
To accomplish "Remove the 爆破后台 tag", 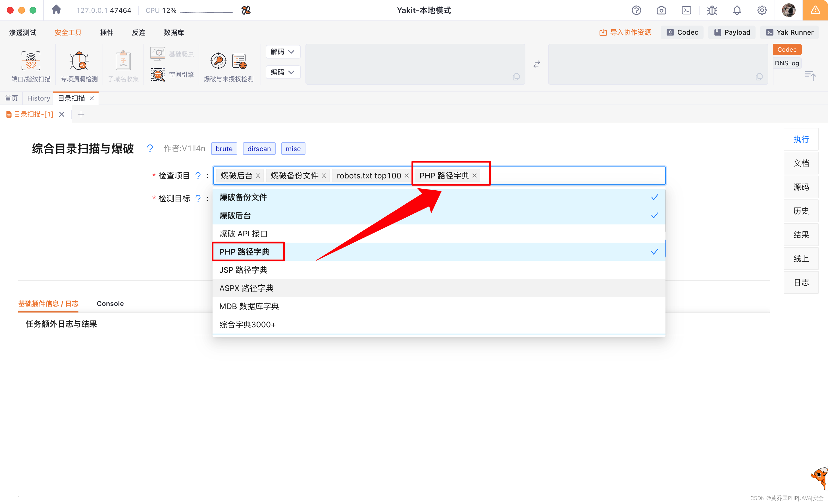I will [258, 175].
